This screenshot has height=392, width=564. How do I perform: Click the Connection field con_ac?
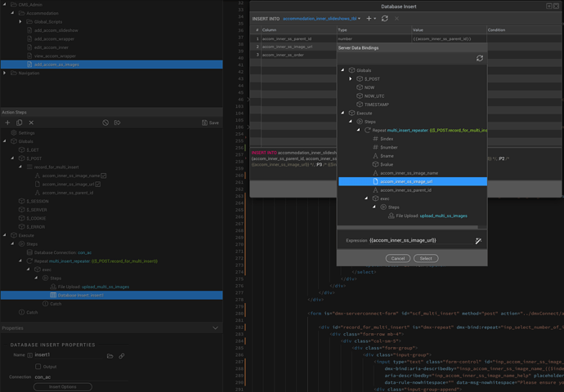(x=81, y=377)
